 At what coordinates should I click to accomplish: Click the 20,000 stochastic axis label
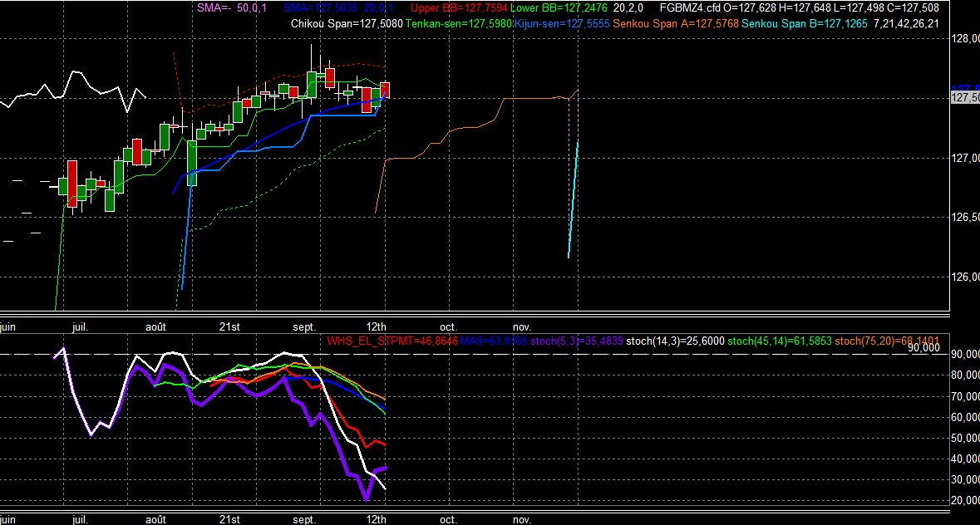pos(965,501)
